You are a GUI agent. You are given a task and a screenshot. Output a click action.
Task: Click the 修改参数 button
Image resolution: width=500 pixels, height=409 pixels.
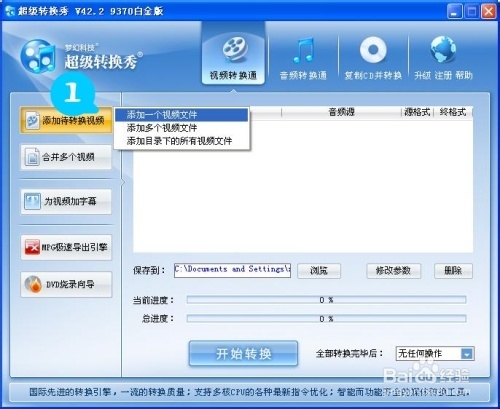point(394,271)
